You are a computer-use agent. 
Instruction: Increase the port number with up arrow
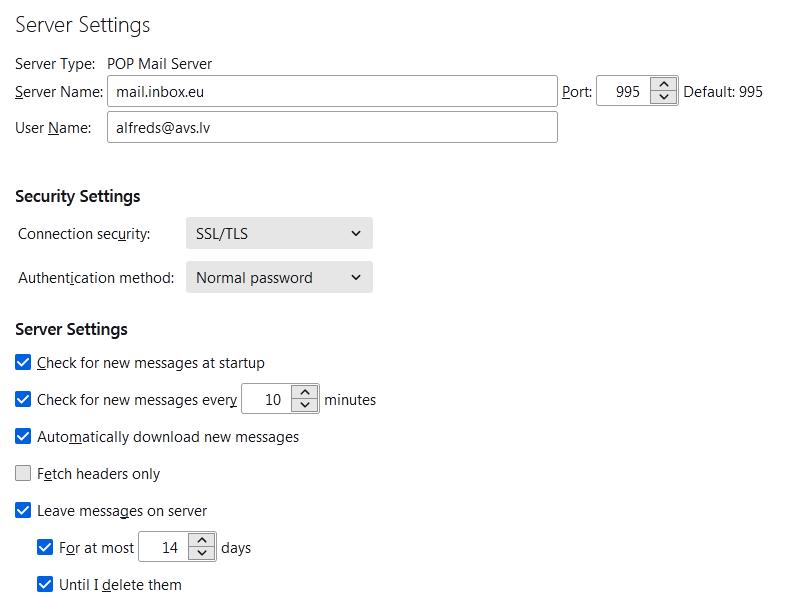[x=664, y=85]
